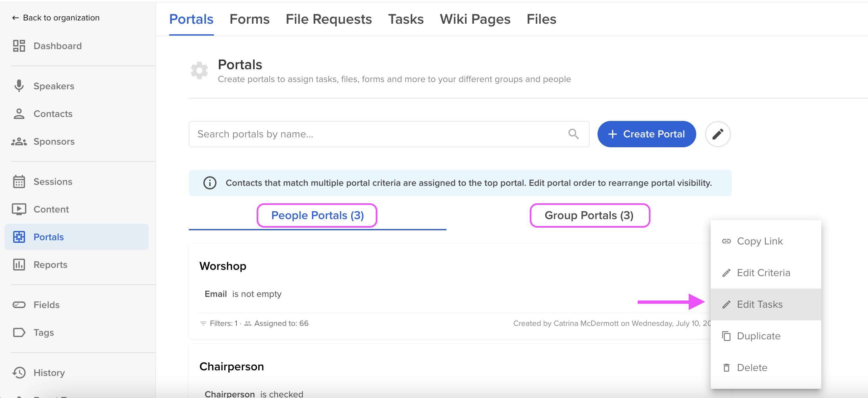Click the Reports chart icon
This screenshot has height=398, width=868.
19,265
